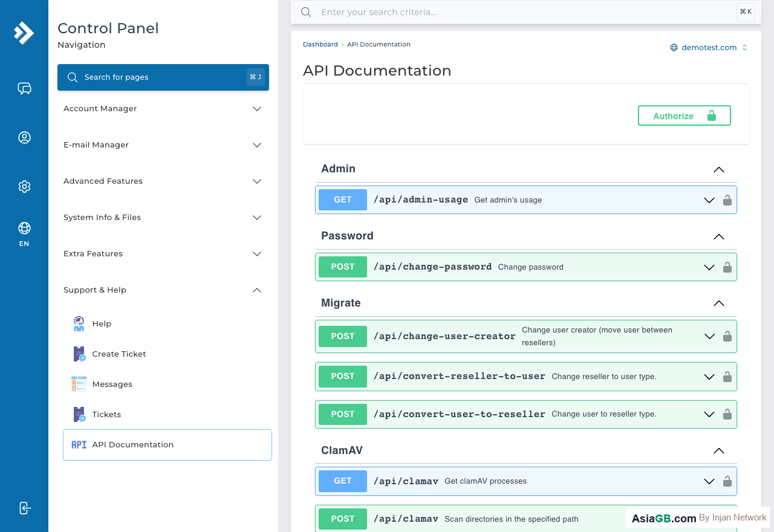Click 'Change reseller to user type.' text
774x532 pixels.
coord(604,377)
